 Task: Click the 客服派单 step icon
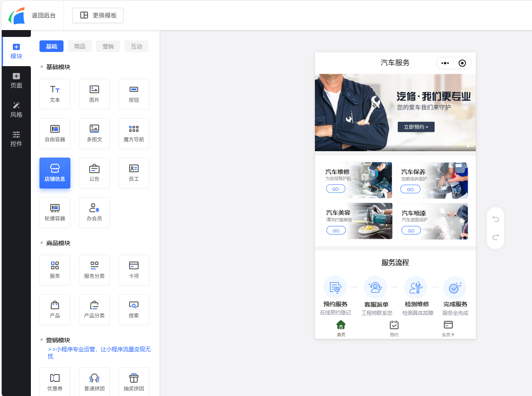point(375,287)
